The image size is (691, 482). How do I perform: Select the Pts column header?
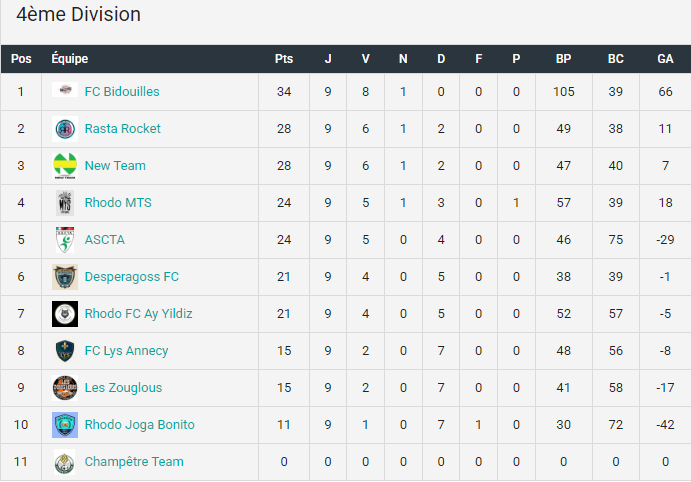coord(284,59)
